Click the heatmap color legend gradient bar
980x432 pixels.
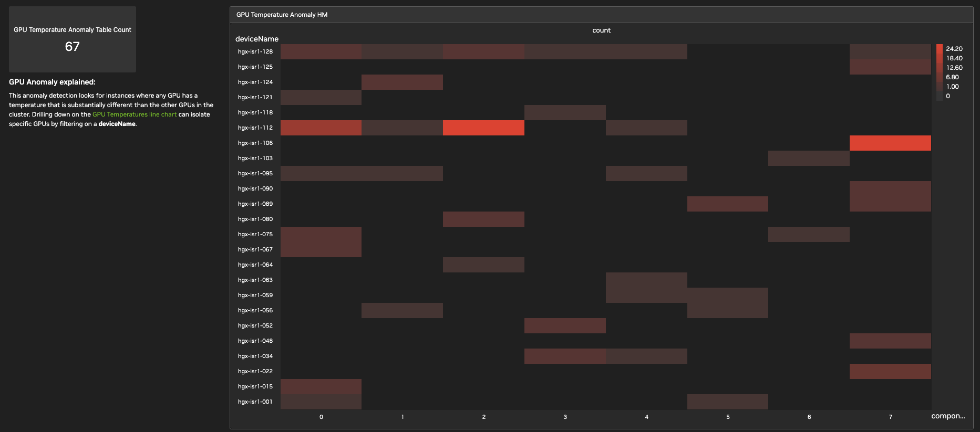click(940, 72)
